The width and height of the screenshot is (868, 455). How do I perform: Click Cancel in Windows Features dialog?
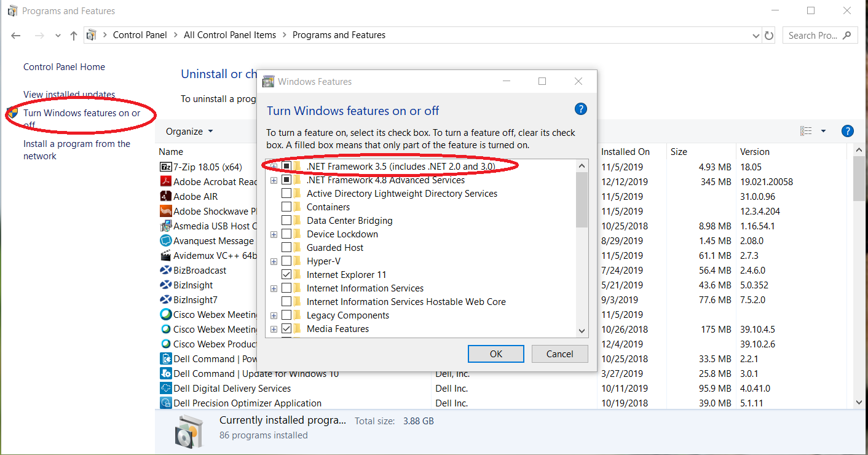(559, 354)
